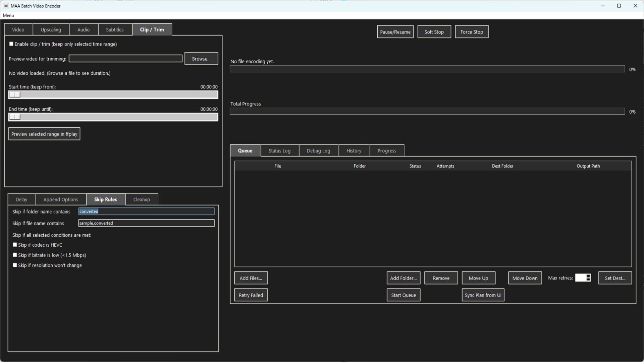Open the Menu bar item
The image size is (644, 362).
coord(8,15)
